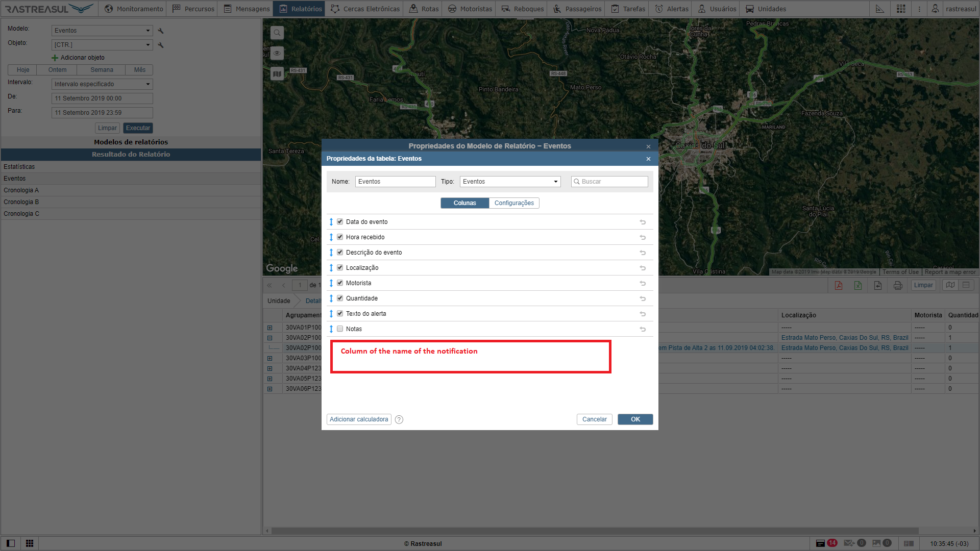Click the Adicionar calculadora button

pos(359,419)
